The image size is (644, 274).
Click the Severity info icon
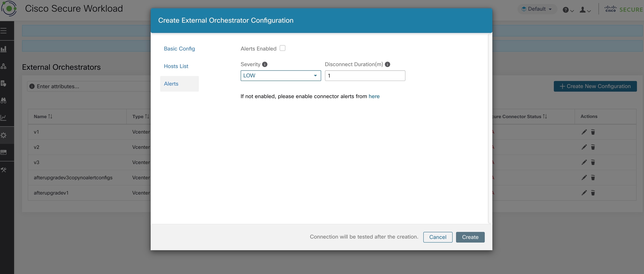pos(265,64)
